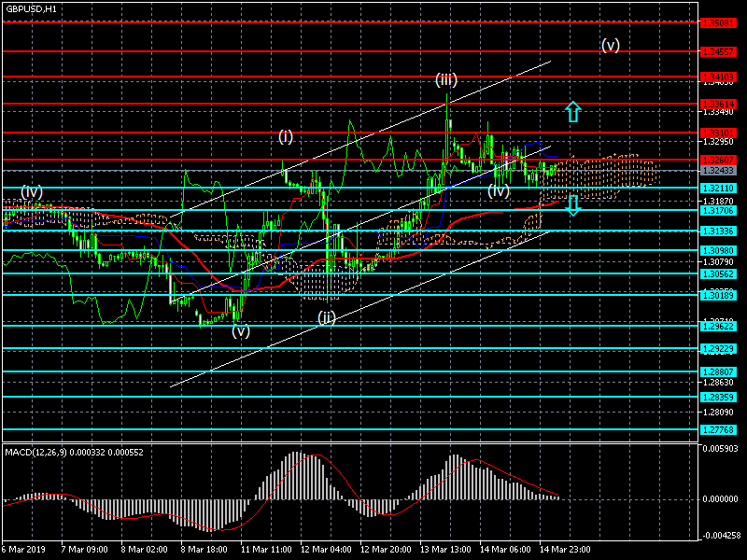
Task: Click the 7 Mar 09:00 time label
Action: click(85, 550)
